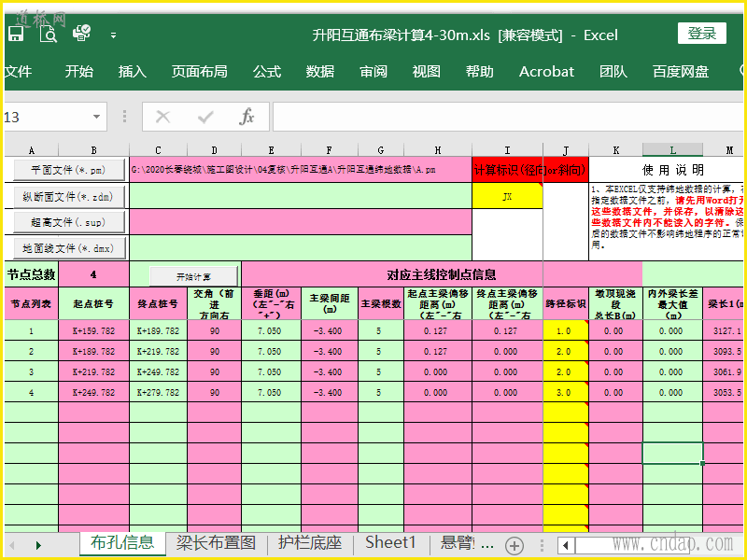747x560 pixels.
Task: Open the 百度网盘 ribbon tab
Action: pos(681,72)
